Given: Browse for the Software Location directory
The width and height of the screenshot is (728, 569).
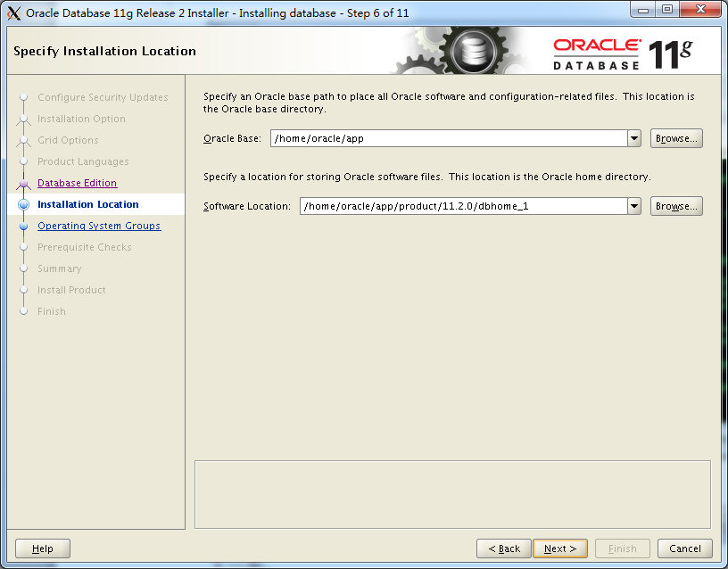Looking at the screenshot, I should tap(676, 206).
